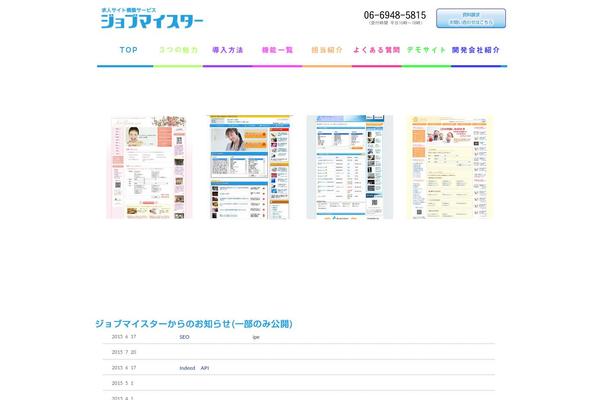Click the news date starting 2015 5

click(122, 383)
